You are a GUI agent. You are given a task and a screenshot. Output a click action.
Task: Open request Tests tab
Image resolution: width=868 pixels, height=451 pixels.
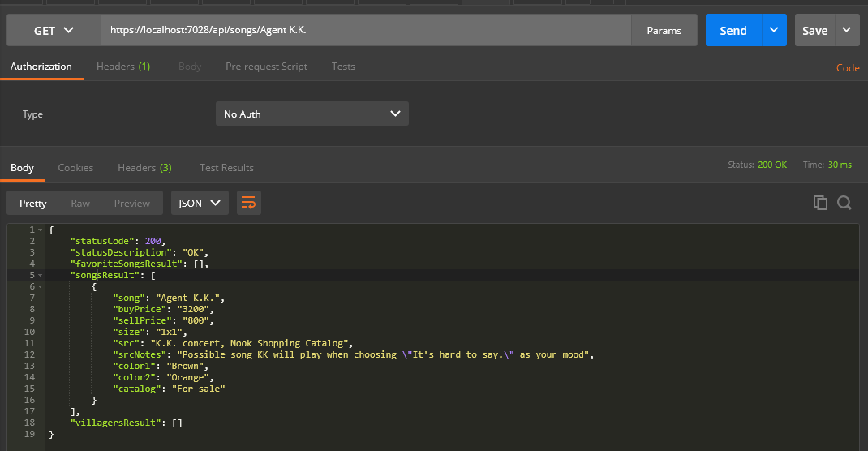(x=343, y=67)
